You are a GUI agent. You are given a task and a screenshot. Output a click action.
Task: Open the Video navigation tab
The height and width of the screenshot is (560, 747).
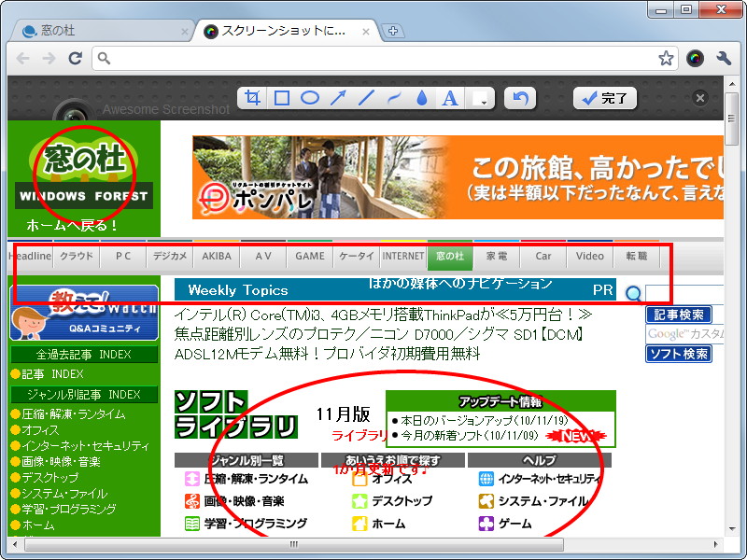point(590,256)
